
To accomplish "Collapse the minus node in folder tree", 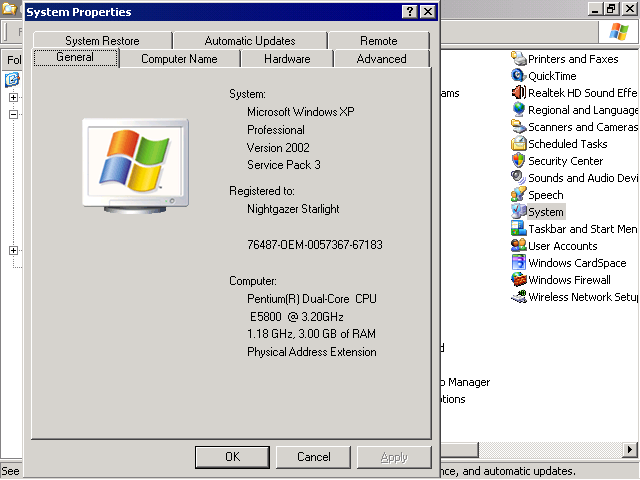I will [13, 114].
